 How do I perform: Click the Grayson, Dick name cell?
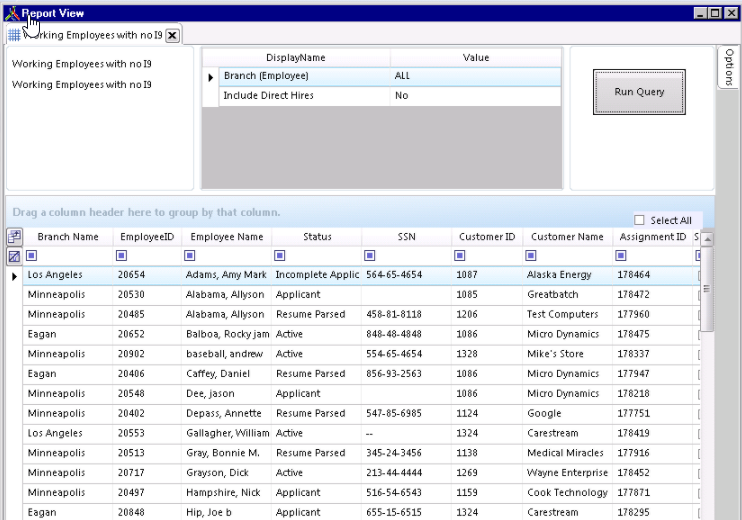(226, 473)
